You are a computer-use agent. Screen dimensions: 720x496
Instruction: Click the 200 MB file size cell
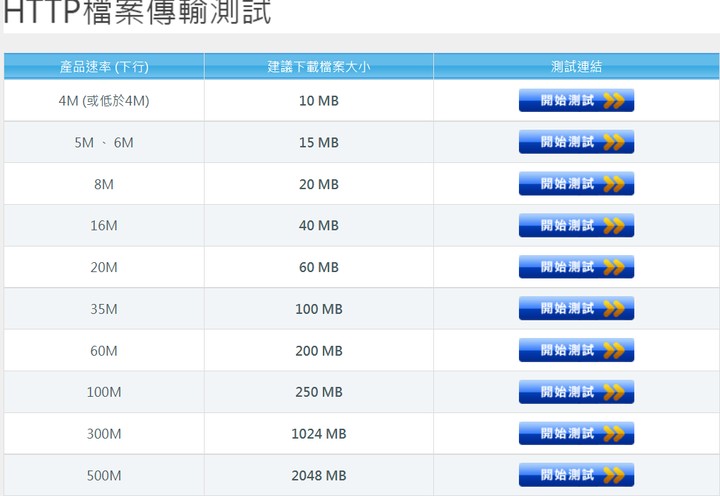[x=319, y=351]
